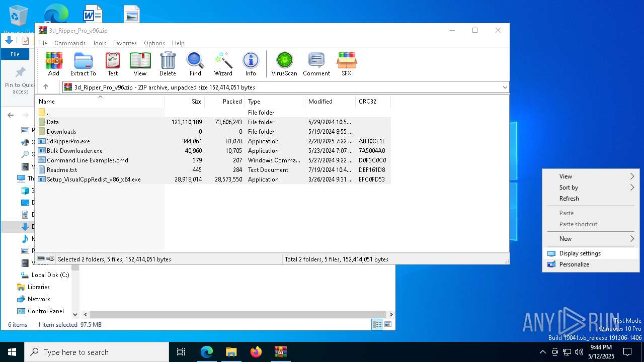644x362 pixels.
Task: Open Task View on the taskbar
Action: click(181, 352)
